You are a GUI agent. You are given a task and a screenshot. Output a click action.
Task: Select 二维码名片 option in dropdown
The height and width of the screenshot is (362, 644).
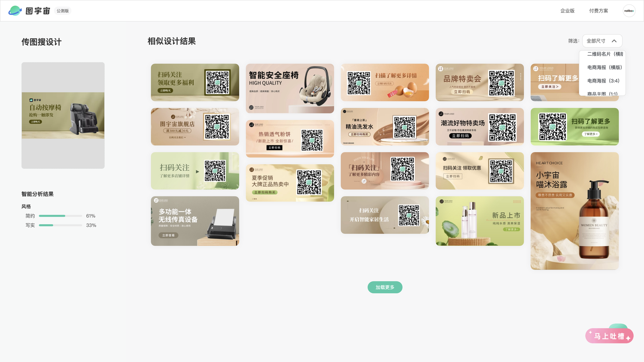point(605,54)
